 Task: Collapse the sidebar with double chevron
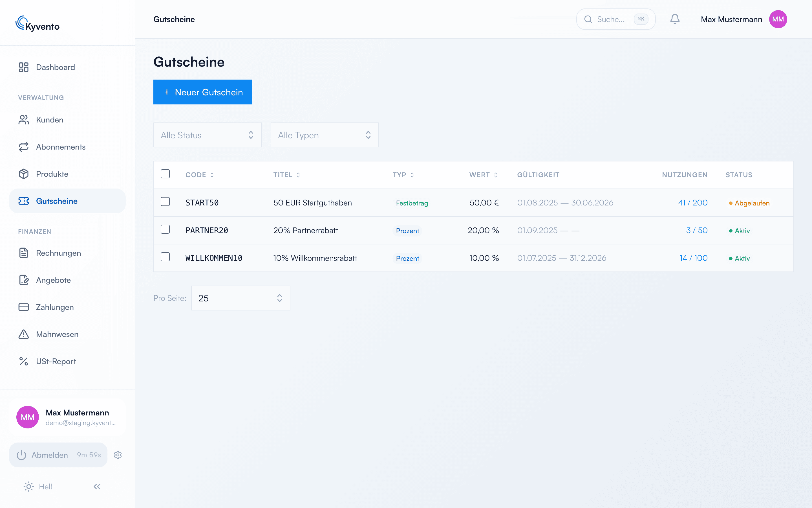(97, 487)
